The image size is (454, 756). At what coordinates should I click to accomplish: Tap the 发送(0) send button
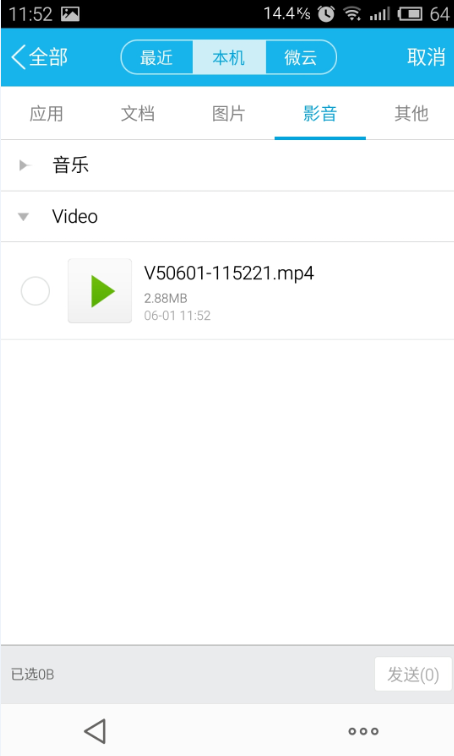click(x=413, y=674)
